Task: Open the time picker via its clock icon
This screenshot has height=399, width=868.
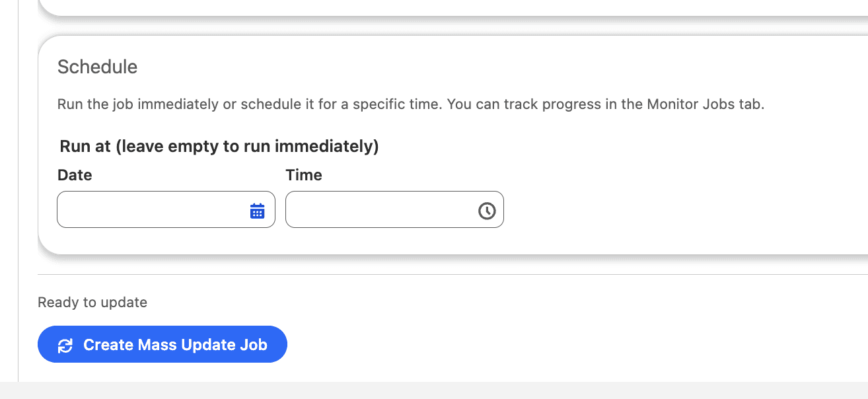Action: (x=487, y=209)
